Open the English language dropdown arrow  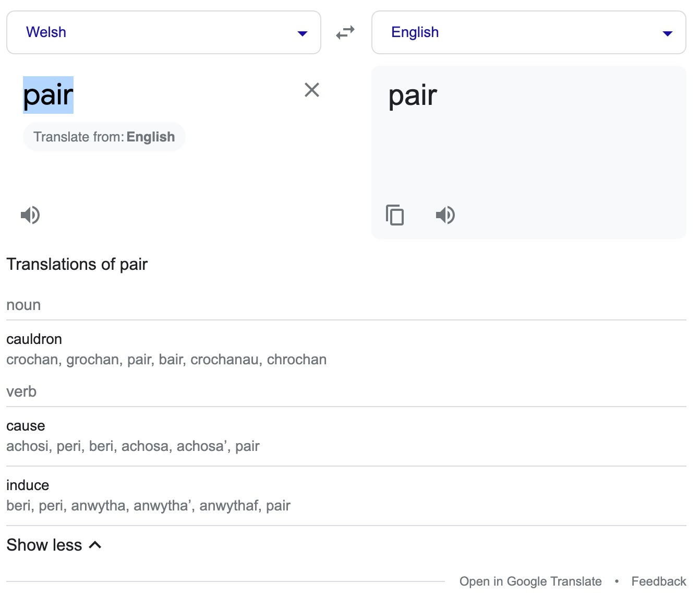667,32
